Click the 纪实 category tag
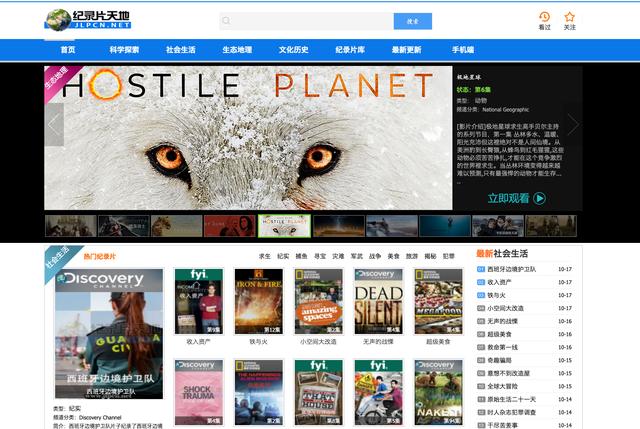Image resolution: width=640 pixels, height=429 pixels. point(283,256)
